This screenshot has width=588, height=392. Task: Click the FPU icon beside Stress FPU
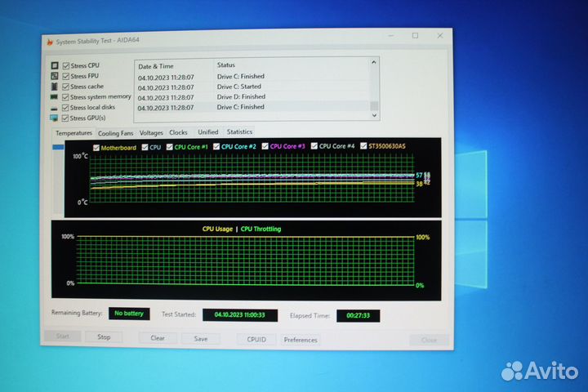point(55,76)
